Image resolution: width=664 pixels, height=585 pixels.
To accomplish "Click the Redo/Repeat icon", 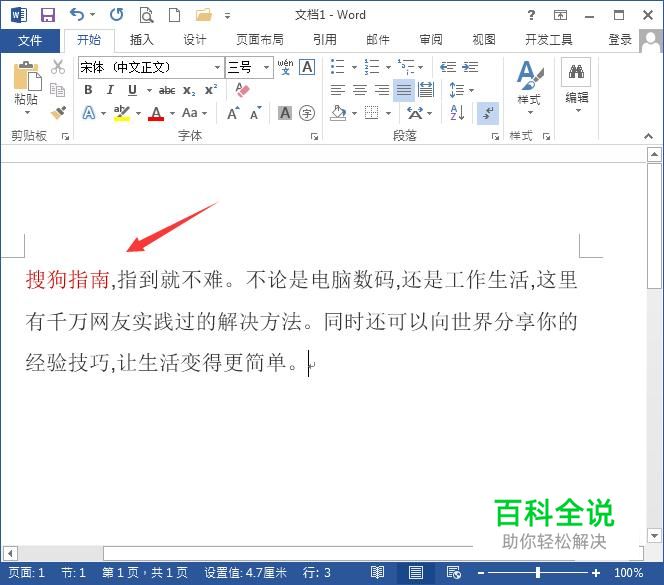I will tap(116, 15).
